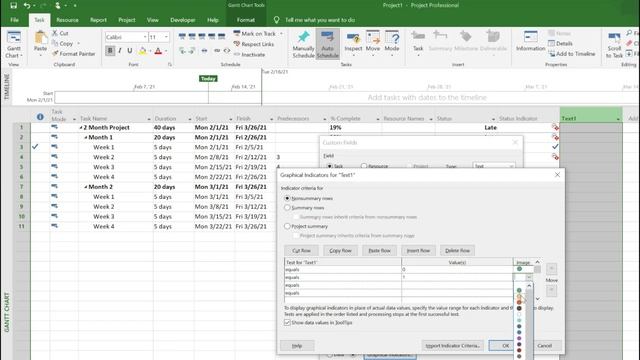The width and height of the screenshot is (640, 360).
Task: Open the Move task menu
Action: pos(373,43)
